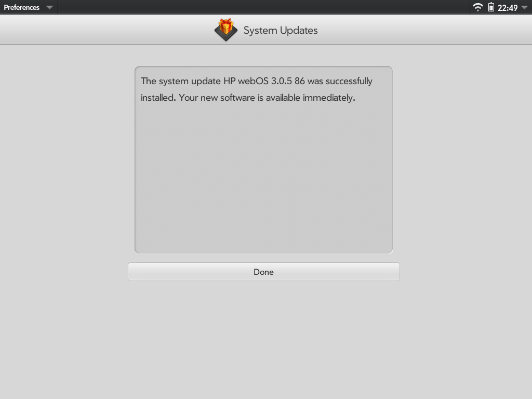This screenshot has width=532, height=399.
Task: Expand the system menu arrow beside the clock
Action: tap(524, 7)
